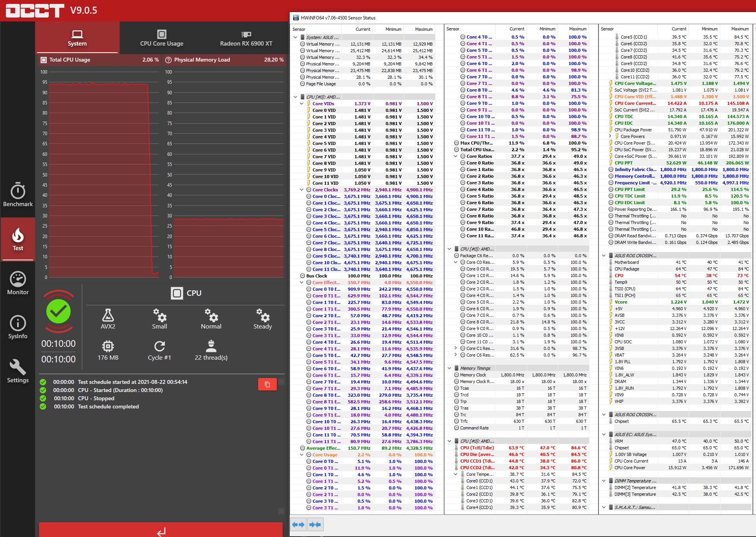Switch to the CPU Core Usage tab
756x537 pixels.
pos(161,38)
